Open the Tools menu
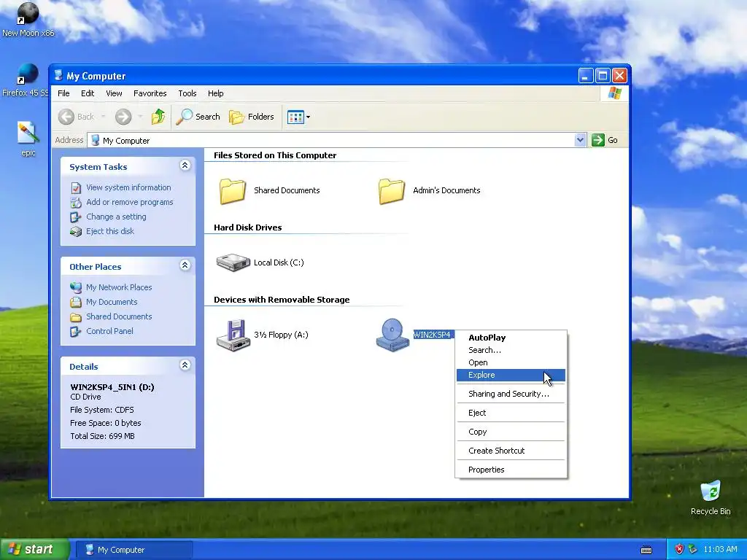The width and height of the screenshot is (747, 560). point(187,93)
